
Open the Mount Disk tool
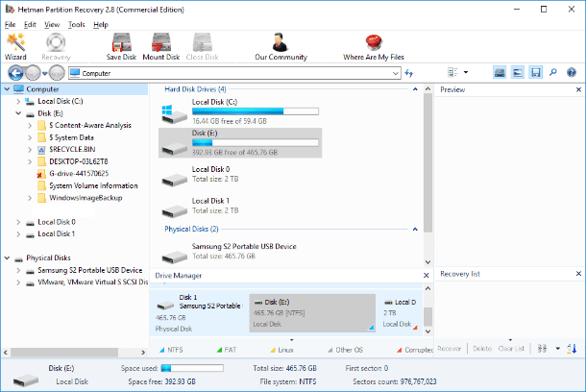point(161,47)
